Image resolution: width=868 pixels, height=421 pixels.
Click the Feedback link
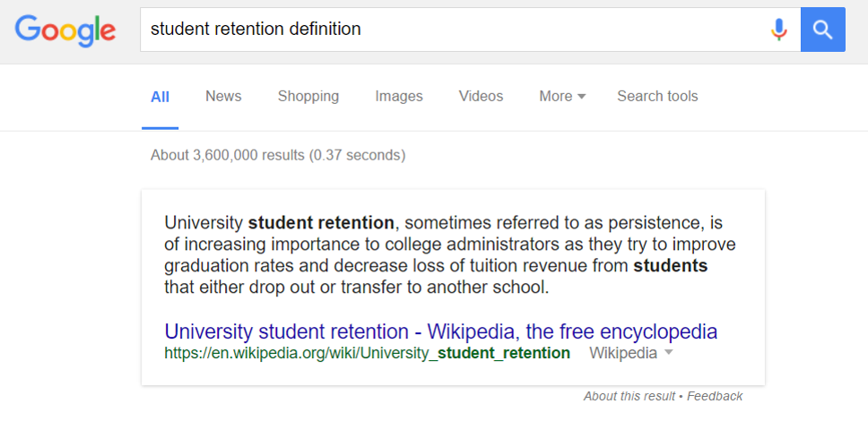click(716, 396)
